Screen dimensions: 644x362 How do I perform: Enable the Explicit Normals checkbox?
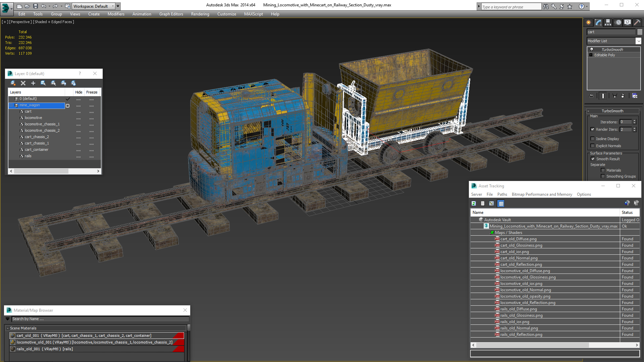593,146
